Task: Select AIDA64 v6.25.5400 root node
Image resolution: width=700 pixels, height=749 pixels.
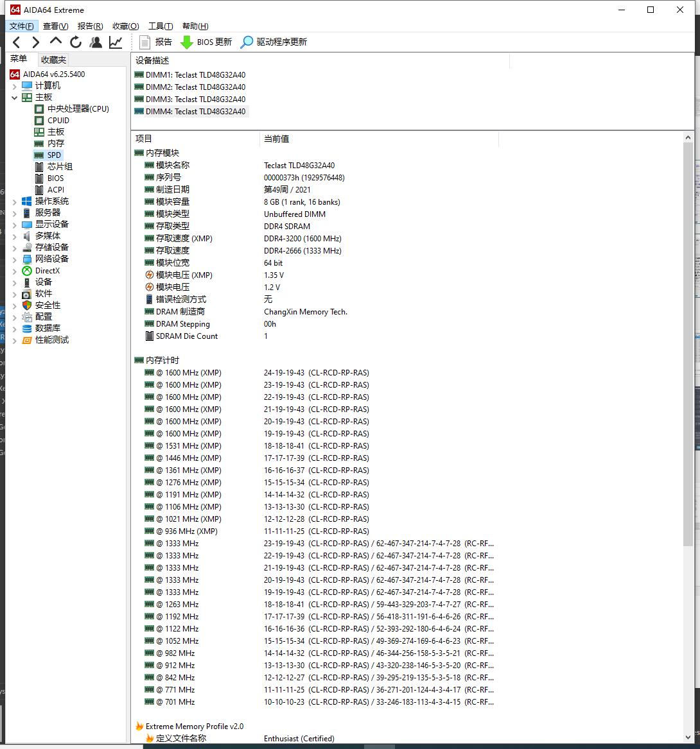Action: pyautogui.click(x=48, y=74)
